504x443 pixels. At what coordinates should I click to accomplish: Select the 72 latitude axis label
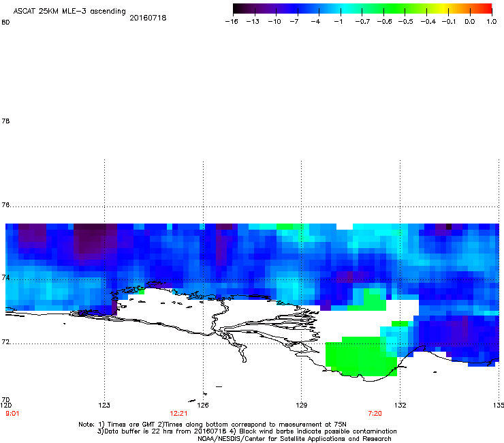(5, 341)
